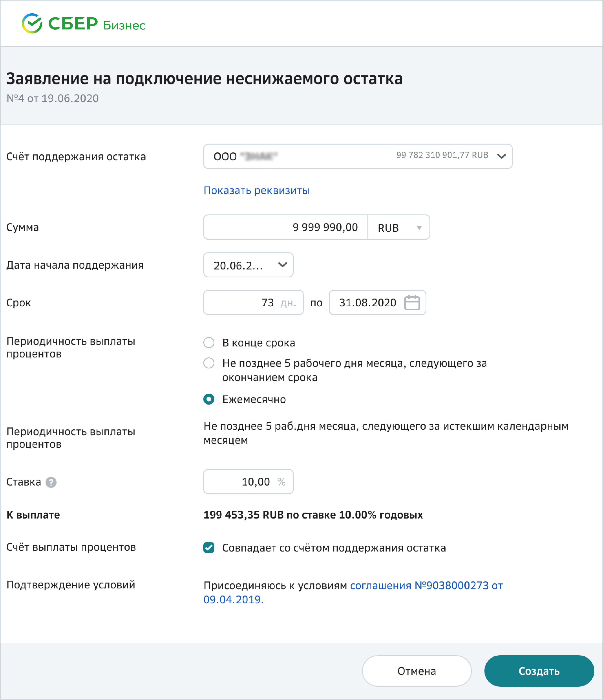
Task: Click the Sber logo checkmark icon
Action: coord(32,24)
